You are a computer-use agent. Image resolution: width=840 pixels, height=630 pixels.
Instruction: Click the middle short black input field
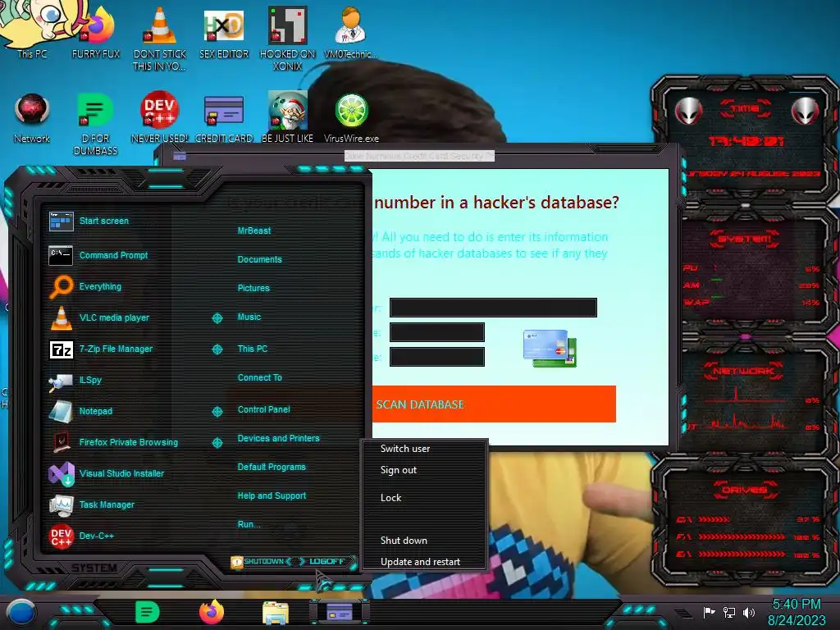(437, 332)
